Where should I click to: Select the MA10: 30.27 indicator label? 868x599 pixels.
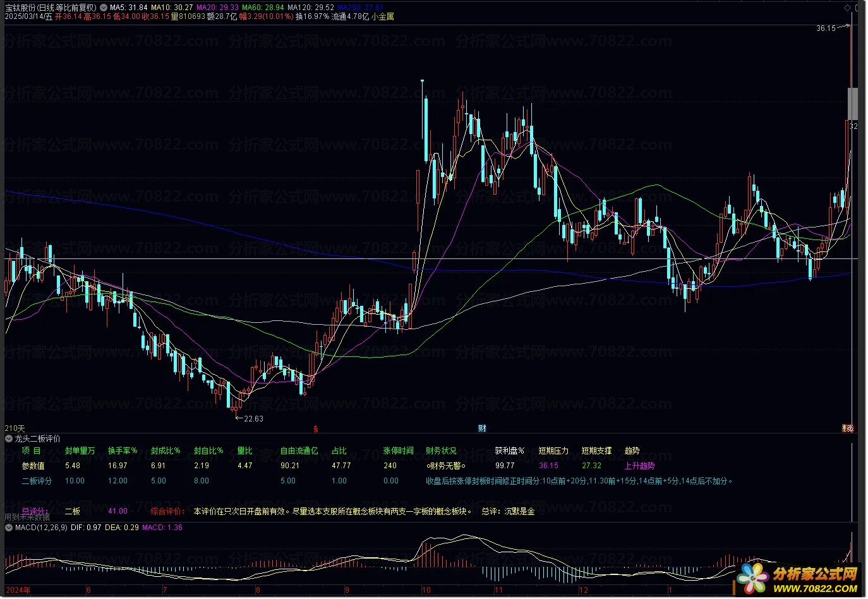[172, 8]
